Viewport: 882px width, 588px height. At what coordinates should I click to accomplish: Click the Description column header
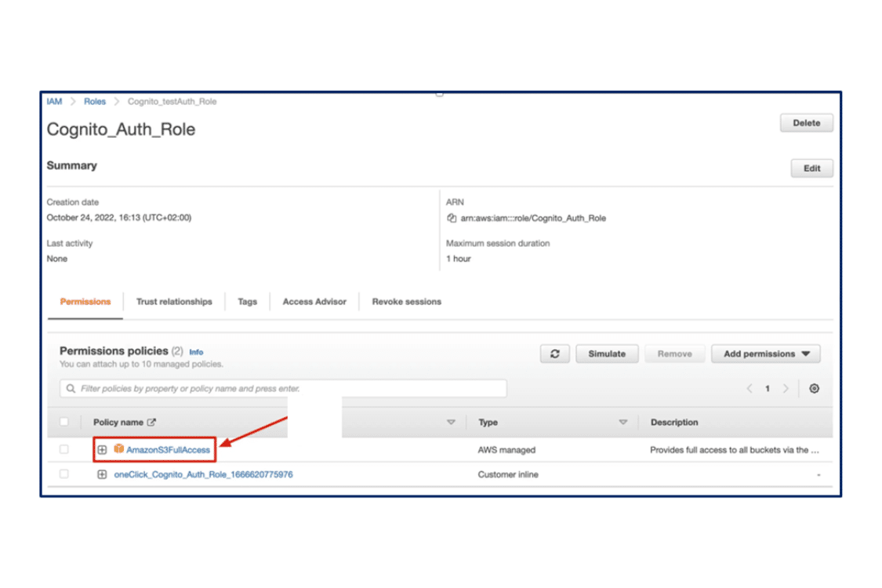coord(674,422)
